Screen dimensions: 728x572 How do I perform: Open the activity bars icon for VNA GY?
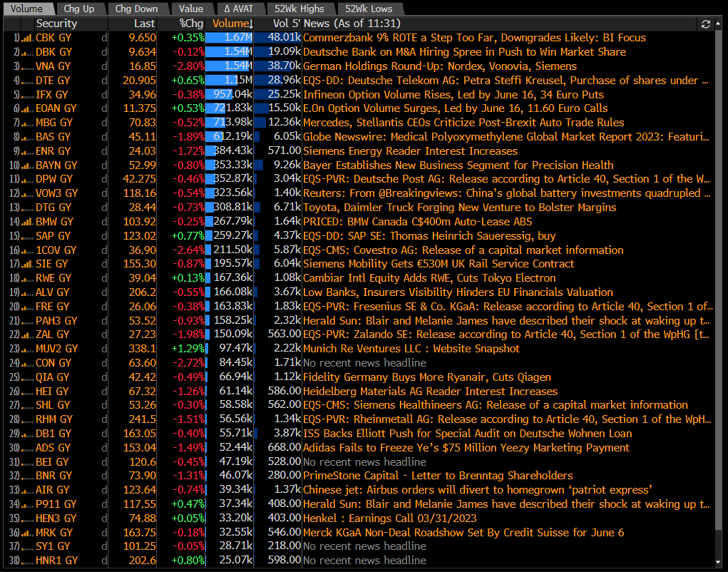click(x=27, y=66)
